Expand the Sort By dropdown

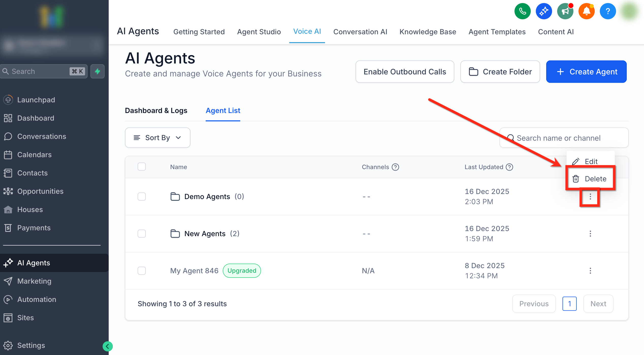pos(157,138)
